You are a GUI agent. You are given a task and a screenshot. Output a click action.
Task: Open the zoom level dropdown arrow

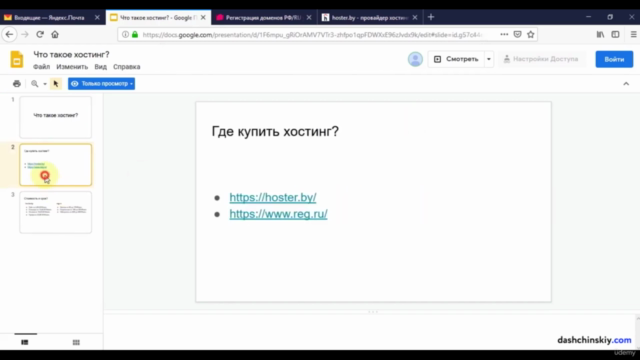(x=45, y=84)
